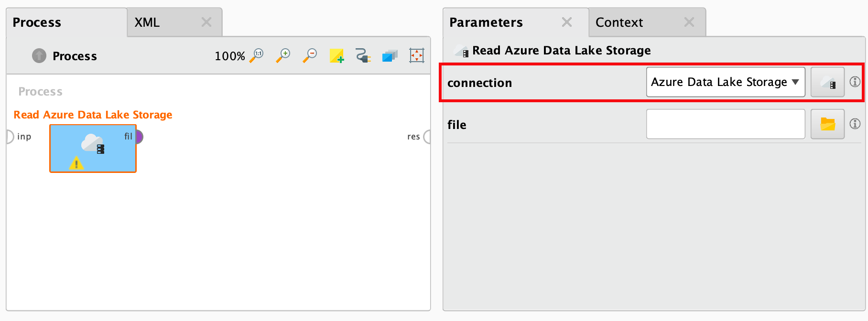
Task: Click the purple fil output port
Action: pos(139,137)
